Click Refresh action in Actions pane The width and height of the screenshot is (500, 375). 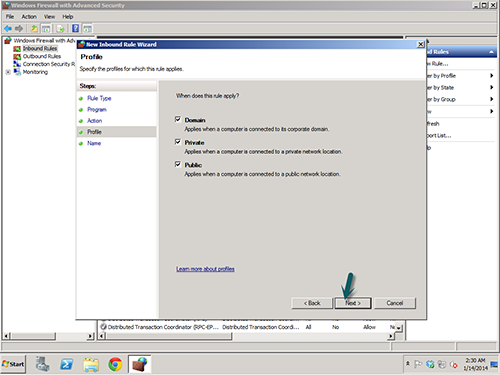pos(433,124)
